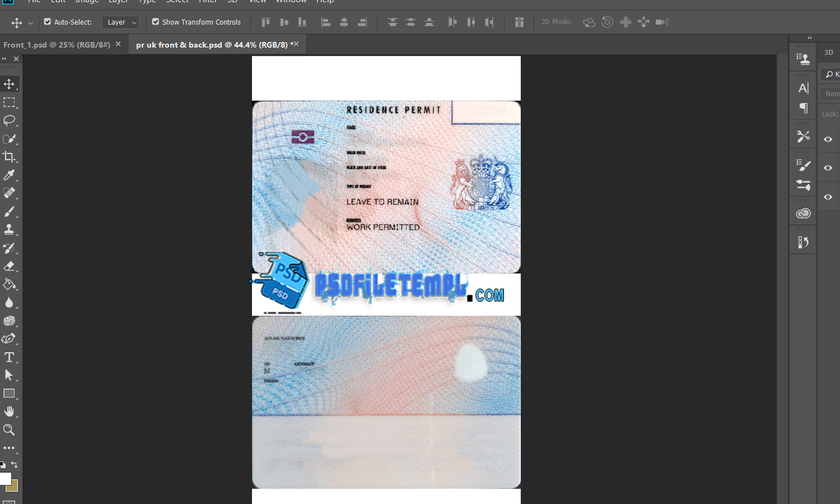The width and height of the screenshot is (840, 504).
Task: Align left edges in options bar
Action: (x=325, y=22)
